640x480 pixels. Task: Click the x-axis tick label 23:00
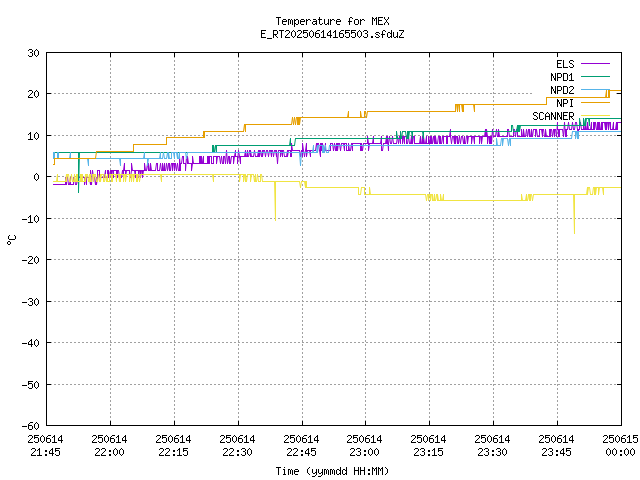tap(364, 452)
